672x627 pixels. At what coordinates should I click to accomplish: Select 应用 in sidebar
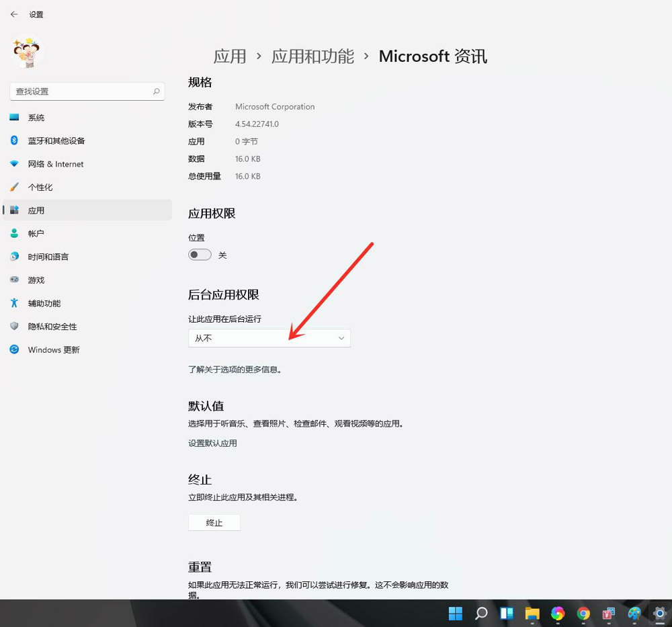[x=87, y=210]
